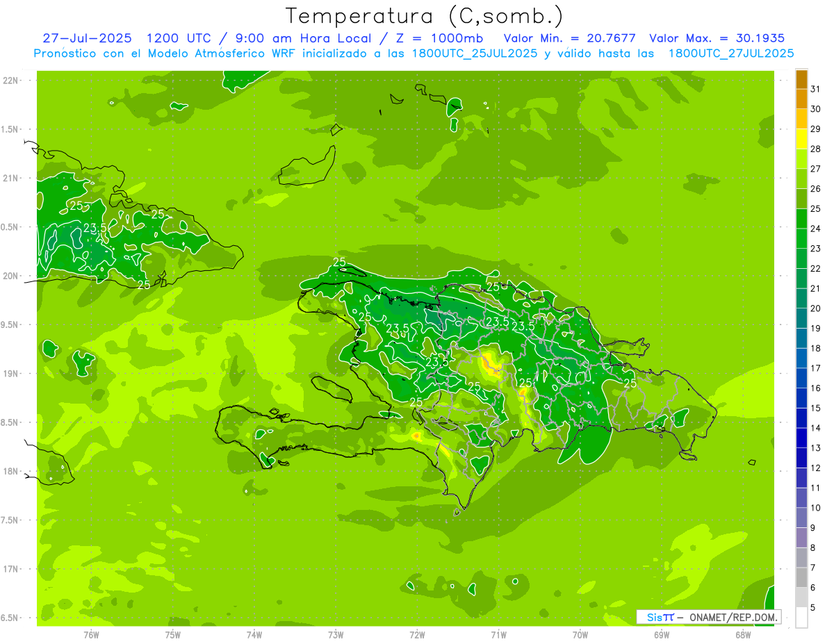Click the '70W' longitude axis label
The height and width of the screenshot is (644, 834).
point(580,635)
